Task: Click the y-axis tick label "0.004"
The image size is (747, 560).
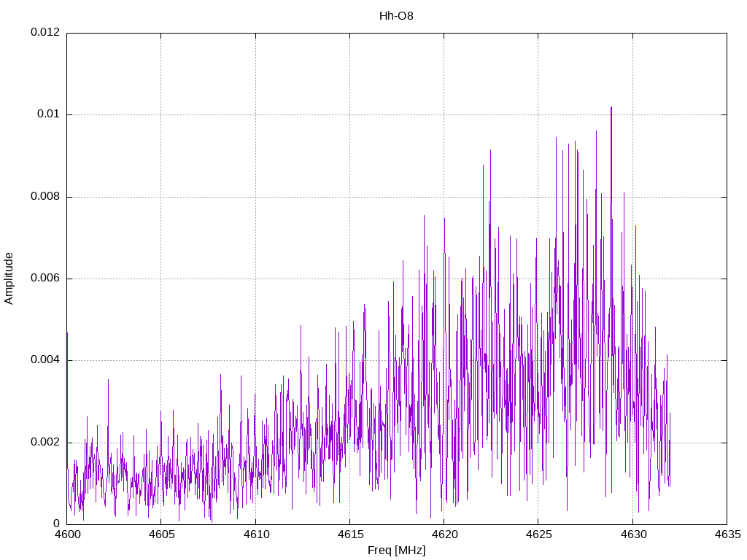Action: 45,360
